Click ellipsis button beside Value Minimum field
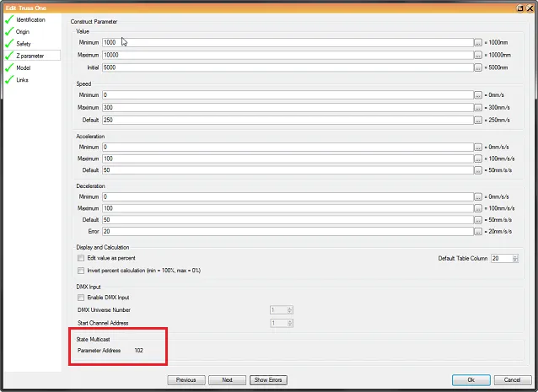 478,42
